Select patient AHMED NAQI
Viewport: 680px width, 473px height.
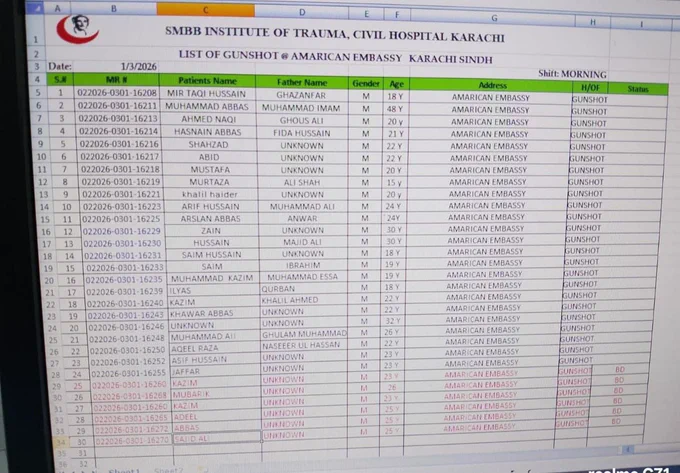[x=209, y=119]
